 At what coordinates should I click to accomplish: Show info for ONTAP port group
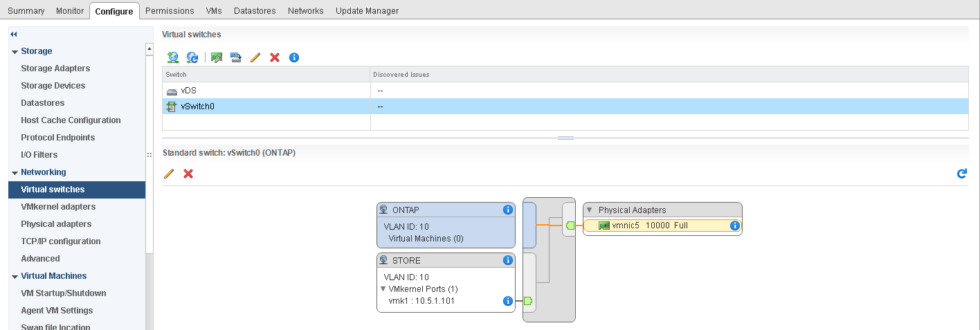pyautogui.click(x=507, y=210)
